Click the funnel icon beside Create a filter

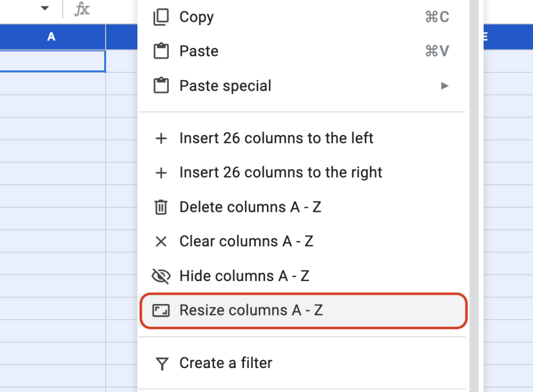(161, 363)
